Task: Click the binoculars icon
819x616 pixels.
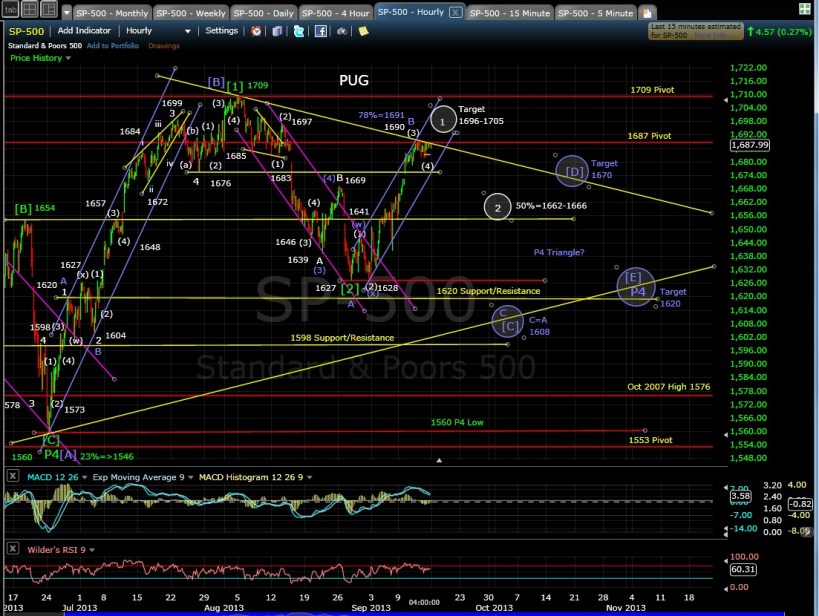Action: [x=342, y=31]
